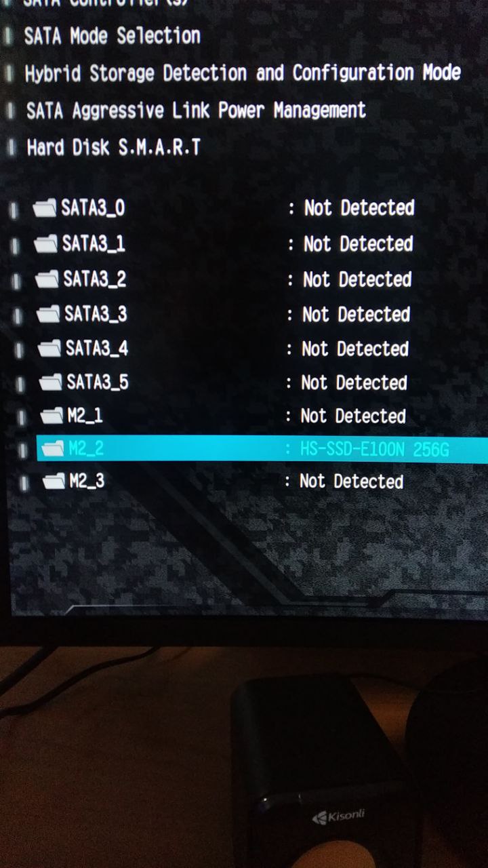
Task: Click the SATA3_0 folder icon
Action: [x=45, y=208]
